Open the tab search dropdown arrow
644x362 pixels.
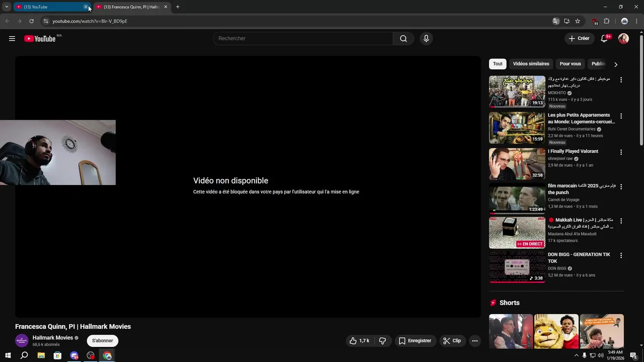(x=7, y=7)
